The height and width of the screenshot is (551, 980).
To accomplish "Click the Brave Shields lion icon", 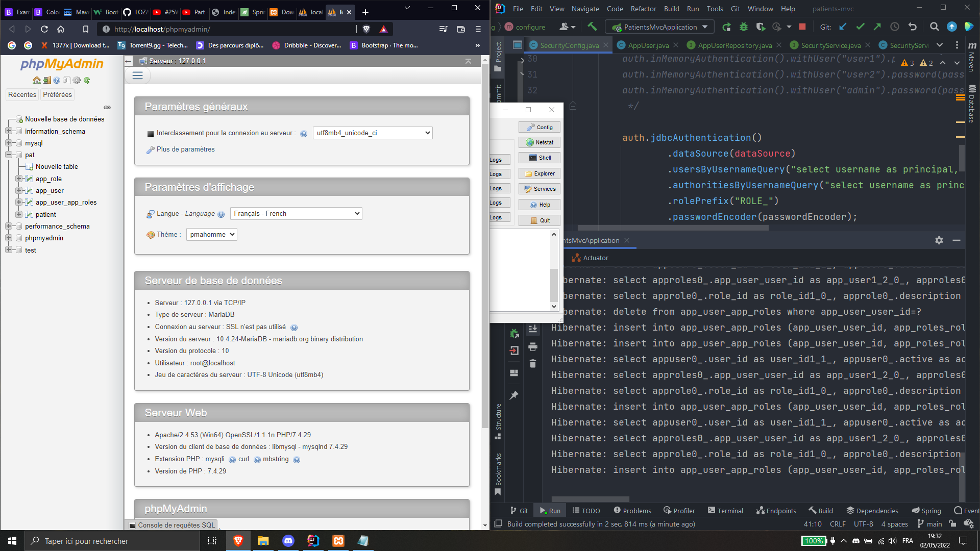I will pyautogui.click(x=366, y=29).
